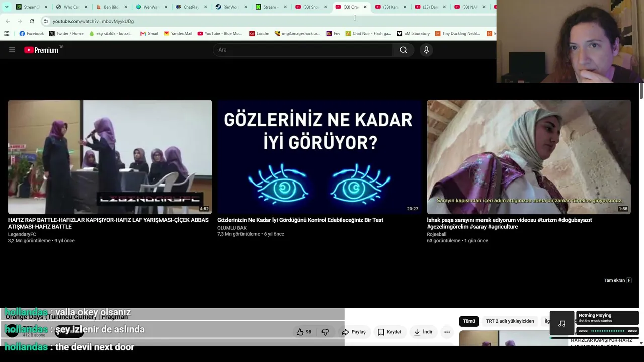Download the video with İndir button
Viewport: 644px width, 362px height.
click(423, 332)
